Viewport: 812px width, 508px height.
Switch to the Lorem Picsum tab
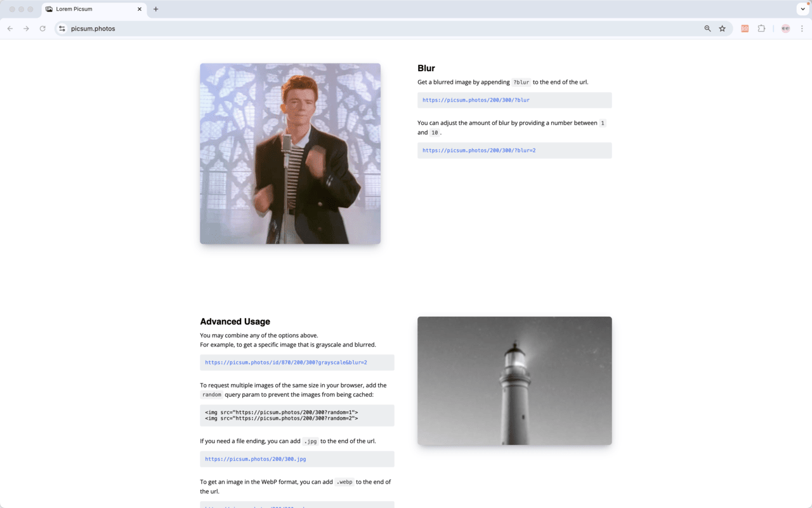(89, 9)
